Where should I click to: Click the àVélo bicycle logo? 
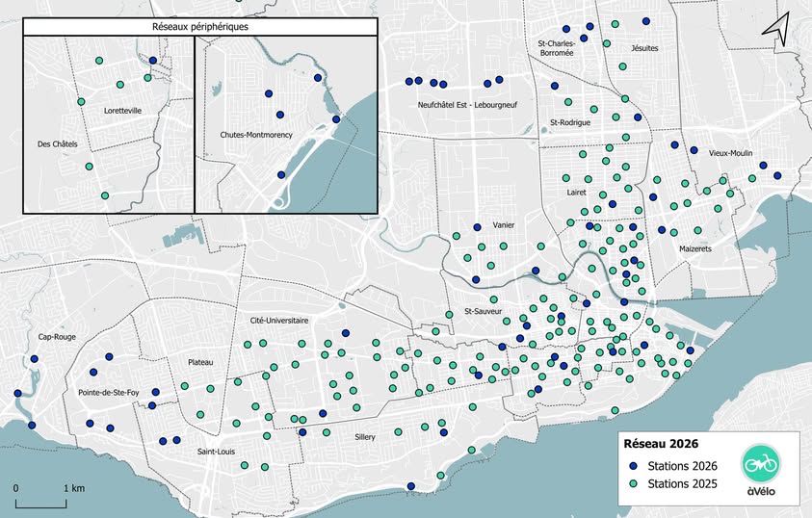pos(760,463)
